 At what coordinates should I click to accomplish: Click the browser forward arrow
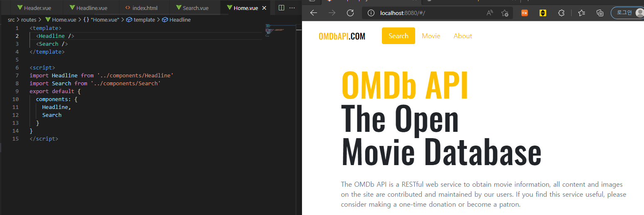pyautogui.click(x=332, y=13)
